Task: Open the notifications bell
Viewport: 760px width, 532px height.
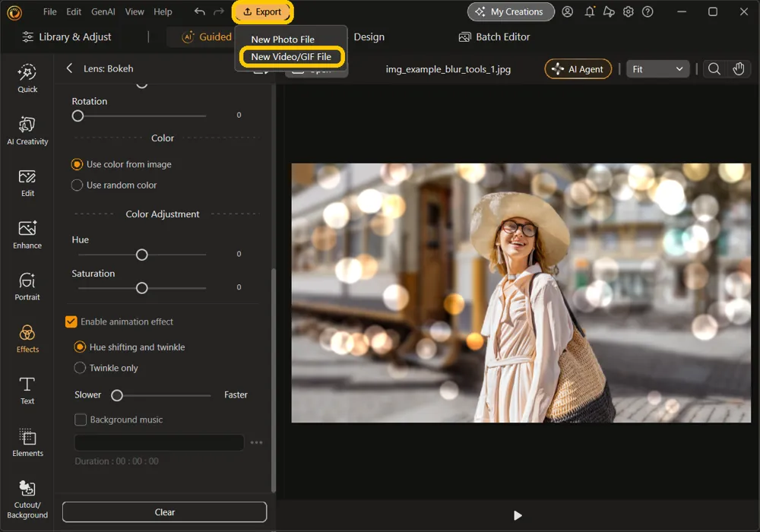Action: [x=590, y=11]
